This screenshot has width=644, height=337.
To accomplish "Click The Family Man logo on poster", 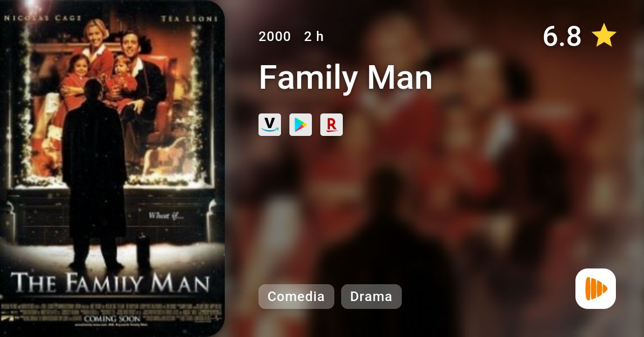I will click(110, 283).
